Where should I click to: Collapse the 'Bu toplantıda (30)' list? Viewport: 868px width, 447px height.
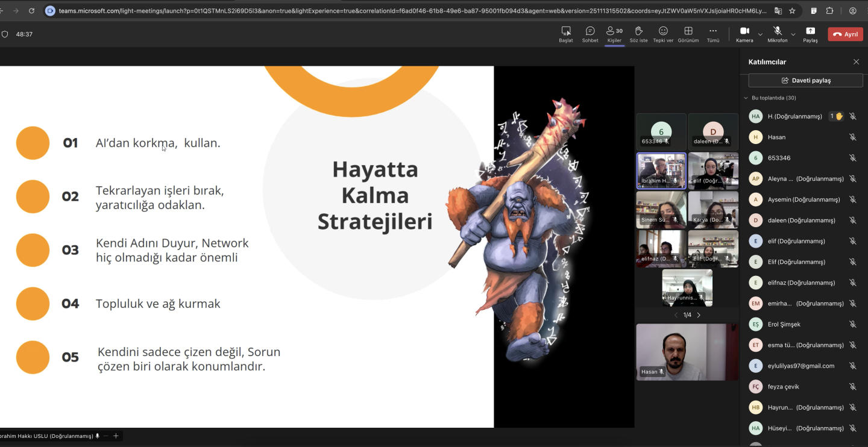(x=746, y=98)
